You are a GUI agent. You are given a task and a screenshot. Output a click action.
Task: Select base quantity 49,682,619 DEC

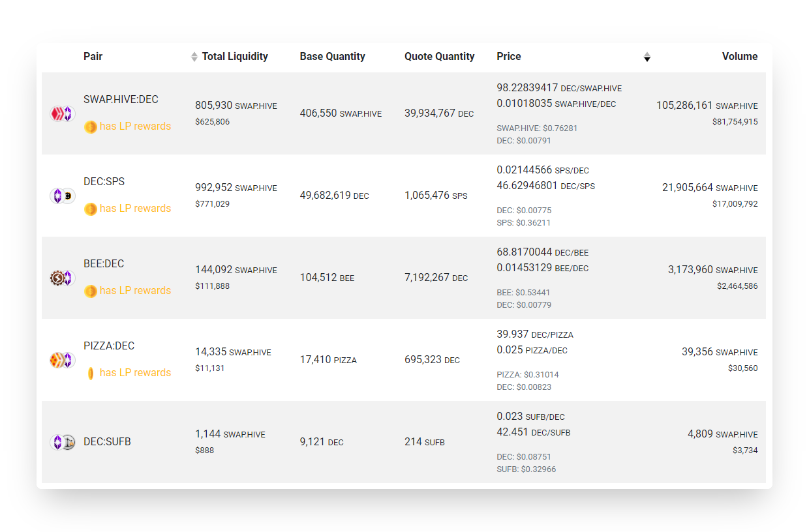point(335,196)
